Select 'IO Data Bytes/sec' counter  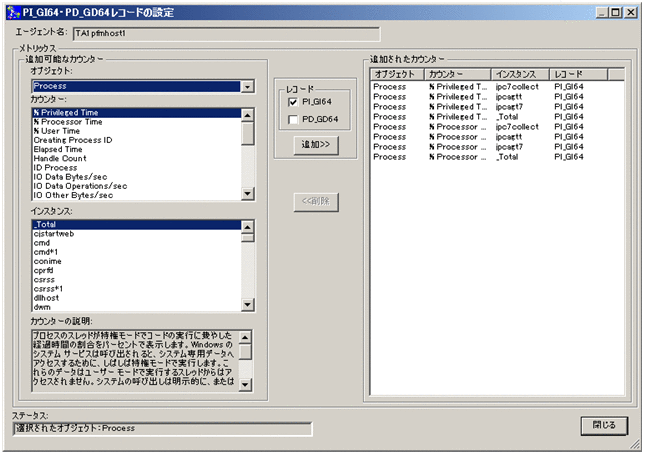(x=137, y=177)
